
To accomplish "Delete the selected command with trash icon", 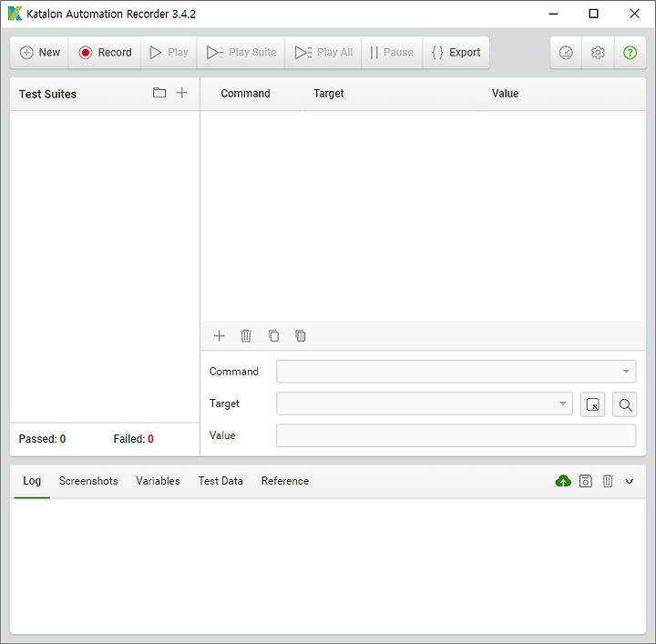I will click(246, 336).
